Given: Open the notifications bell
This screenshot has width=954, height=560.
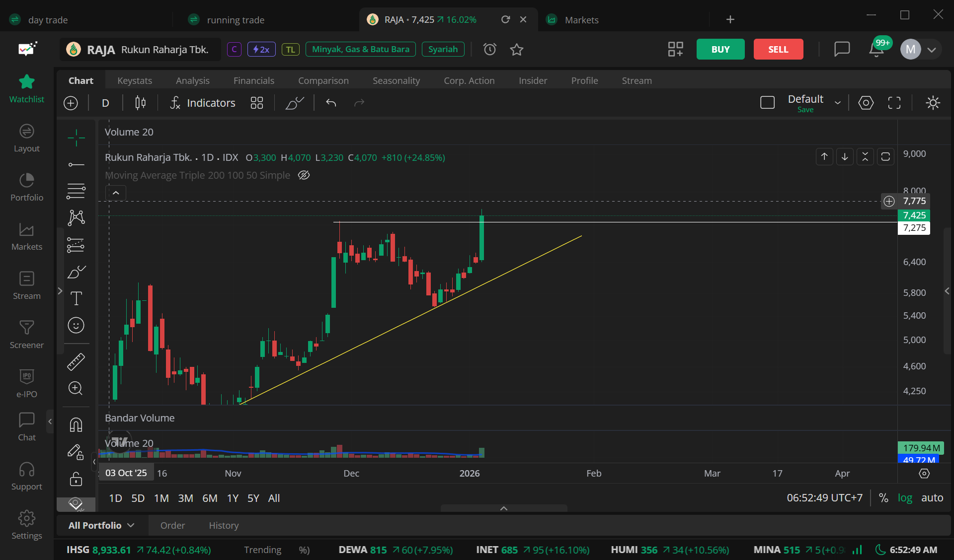Looking at the screenshot, I should (876, 49).
